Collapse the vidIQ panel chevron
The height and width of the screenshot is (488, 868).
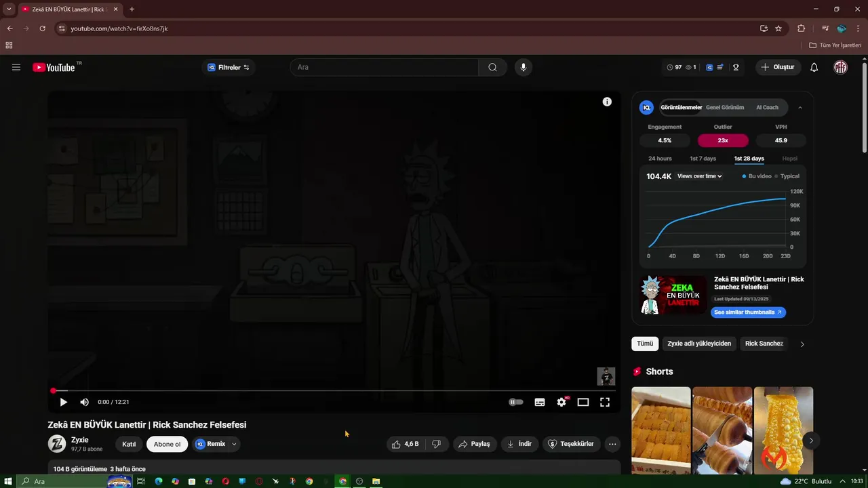[800, 107]
